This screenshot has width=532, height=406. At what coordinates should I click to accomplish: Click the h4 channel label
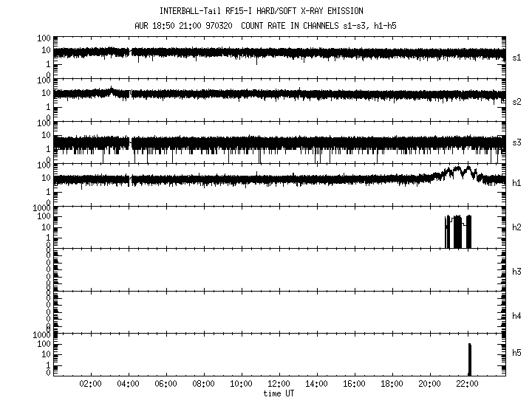(x=516, y=316)
